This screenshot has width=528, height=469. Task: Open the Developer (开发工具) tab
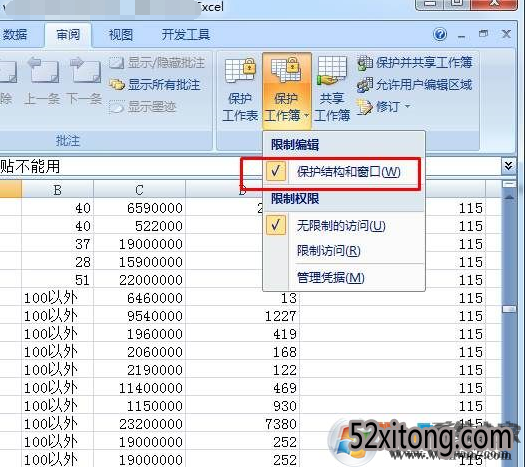186,34
